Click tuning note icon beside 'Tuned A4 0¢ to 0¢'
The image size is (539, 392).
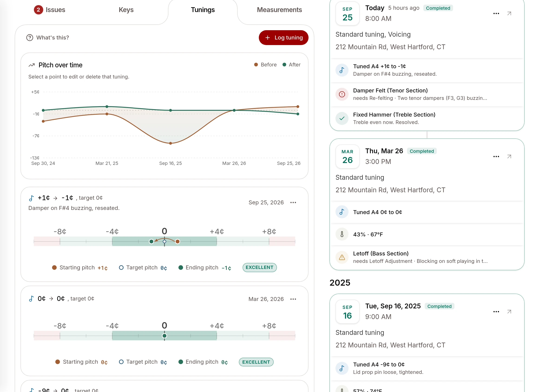342,212
